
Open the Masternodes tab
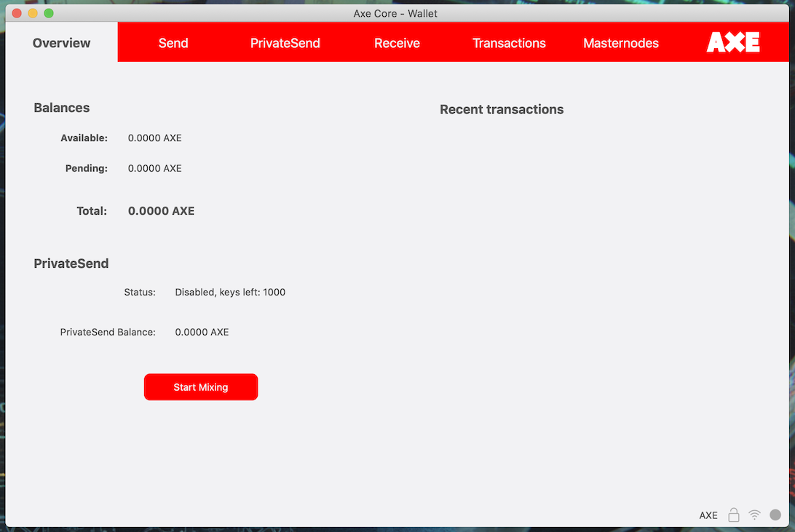[620, 43]
